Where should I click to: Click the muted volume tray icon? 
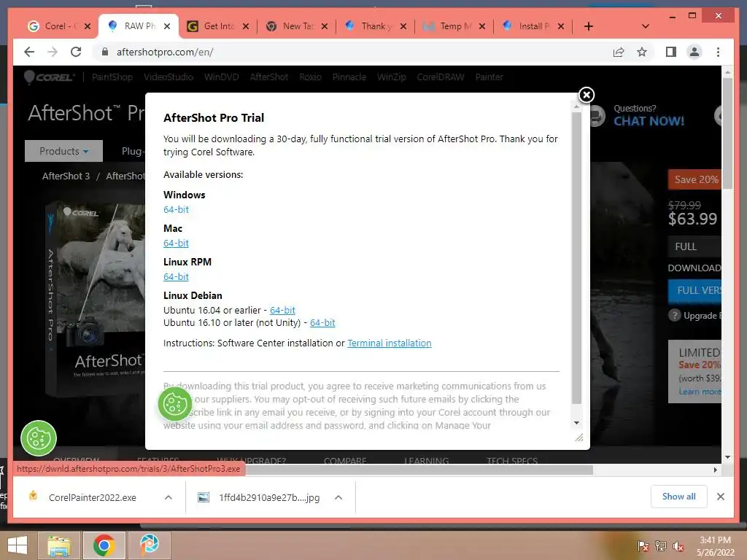pos(678,546)
